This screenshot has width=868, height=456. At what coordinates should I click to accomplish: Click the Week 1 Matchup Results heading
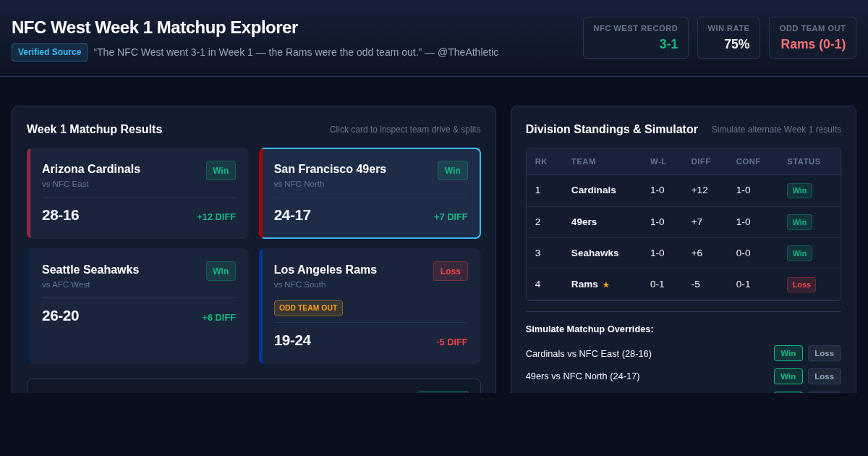pos(95,130)
